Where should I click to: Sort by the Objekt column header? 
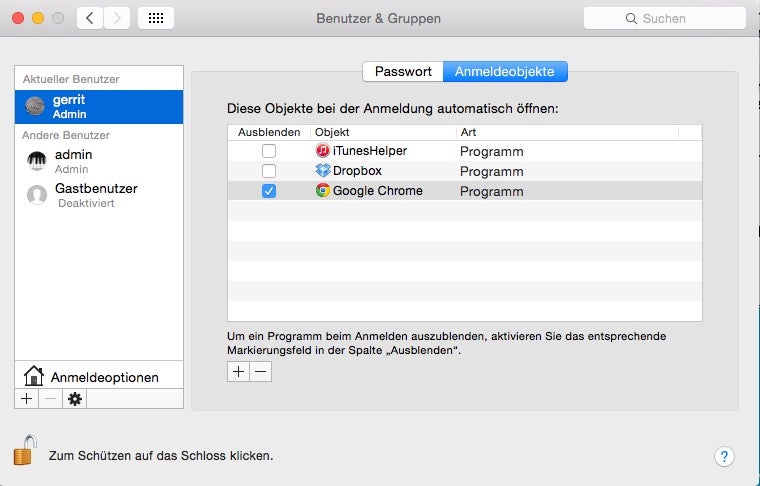[383, 132]
